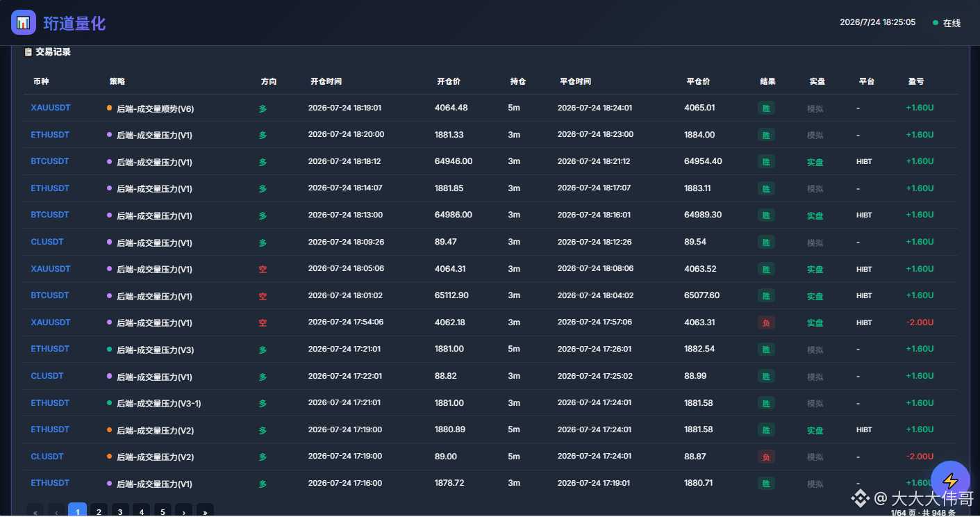This screenshot has height=517, width=980.
Task: Click the open price 64946.00
Action: point(454,161)
